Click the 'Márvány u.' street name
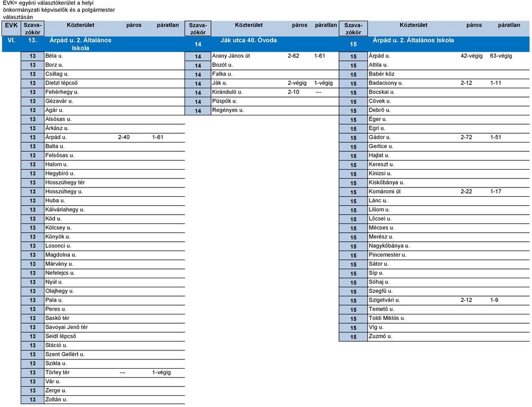 point(59,264)
